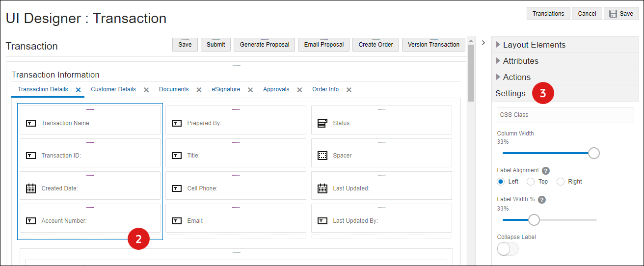
Task: Switch to the Customer Details tab
Action: click(113, 89)
